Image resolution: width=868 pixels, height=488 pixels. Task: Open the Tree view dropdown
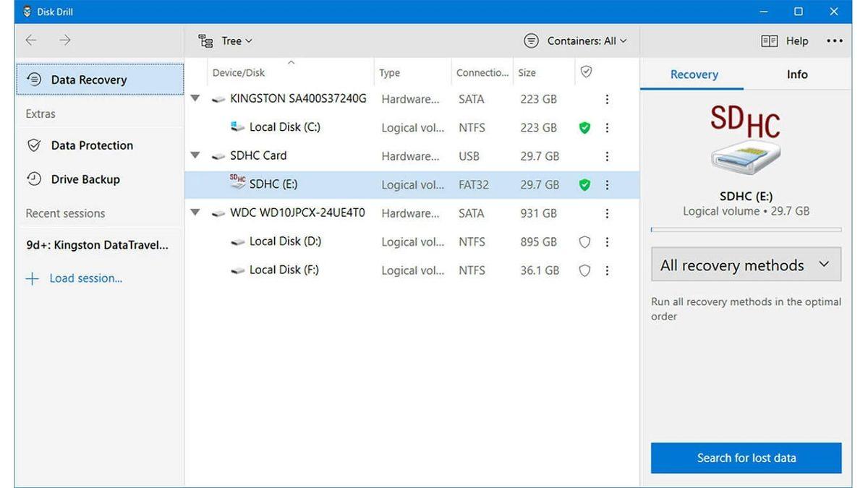(226, 41)
